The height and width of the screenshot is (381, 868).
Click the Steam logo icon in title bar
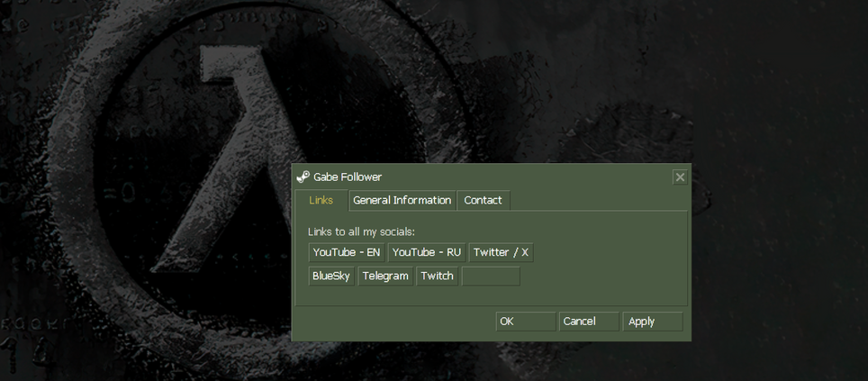tap(303, 177)
